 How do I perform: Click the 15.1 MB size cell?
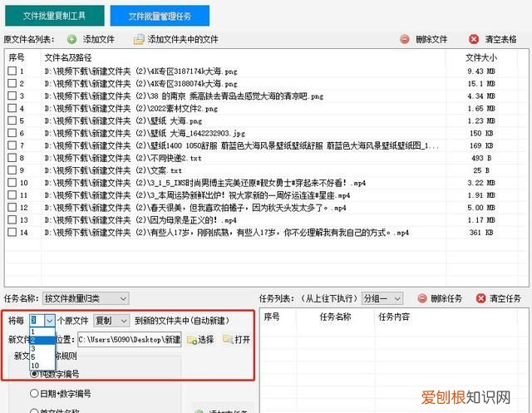point(481,83)
